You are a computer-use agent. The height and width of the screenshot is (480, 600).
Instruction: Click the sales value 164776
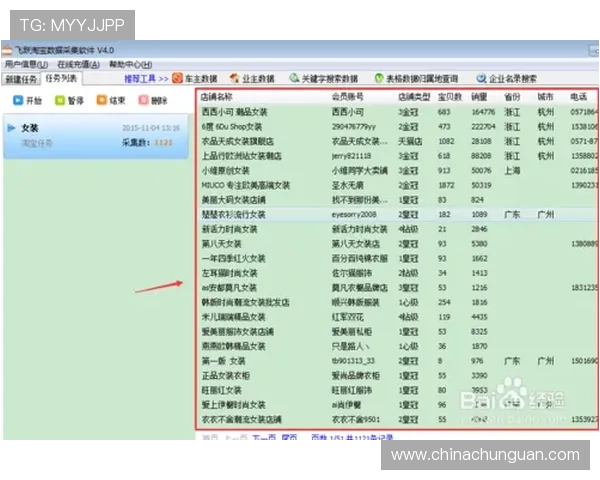coord(483,112)
